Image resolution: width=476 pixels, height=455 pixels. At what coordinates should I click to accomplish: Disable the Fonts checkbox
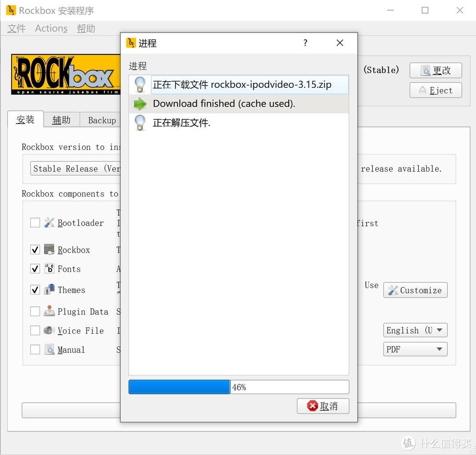35,269
